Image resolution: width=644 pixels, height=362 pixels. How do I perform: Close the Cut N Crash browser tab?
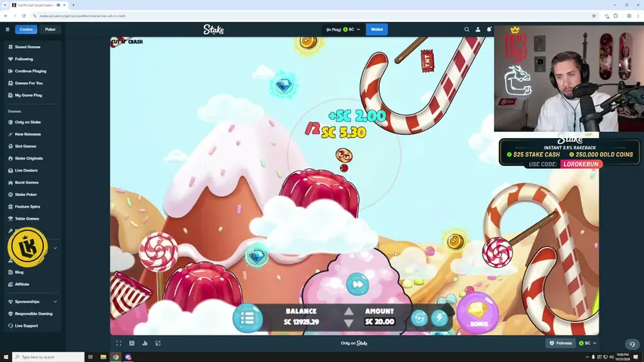[64, 5]
